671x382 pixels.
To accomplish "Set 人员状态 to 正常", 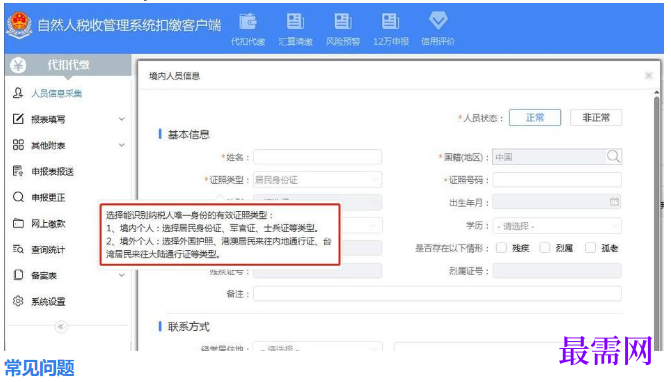I will [x=535, y=118].
